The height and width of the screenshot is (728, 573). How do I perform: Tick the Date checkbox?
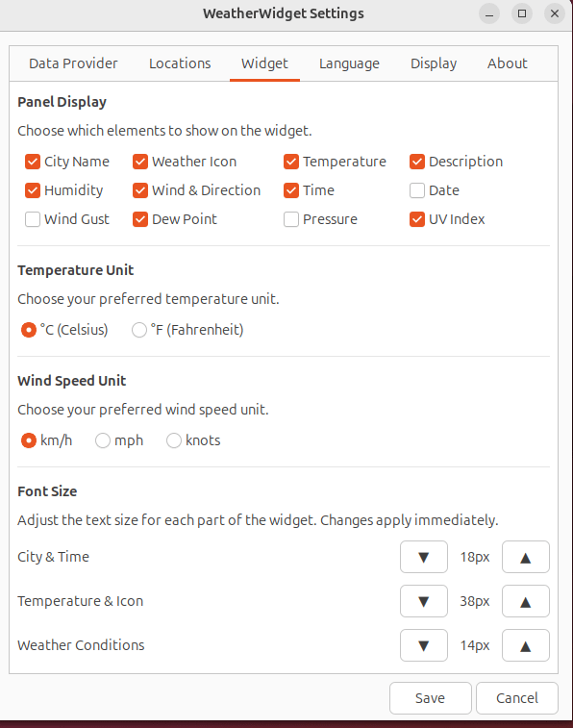[417, 190]
